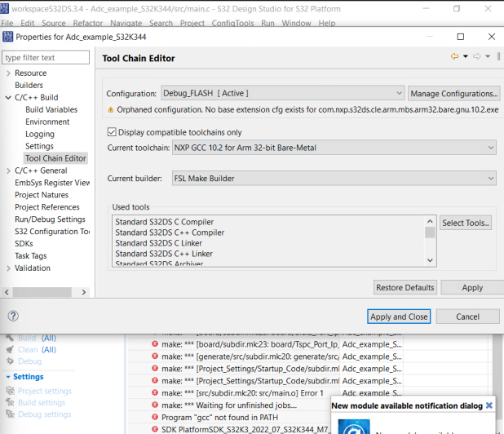Open the File menu
Image resolution: width=504 pixels, height=434 pixels.
(x=7, y=23)
